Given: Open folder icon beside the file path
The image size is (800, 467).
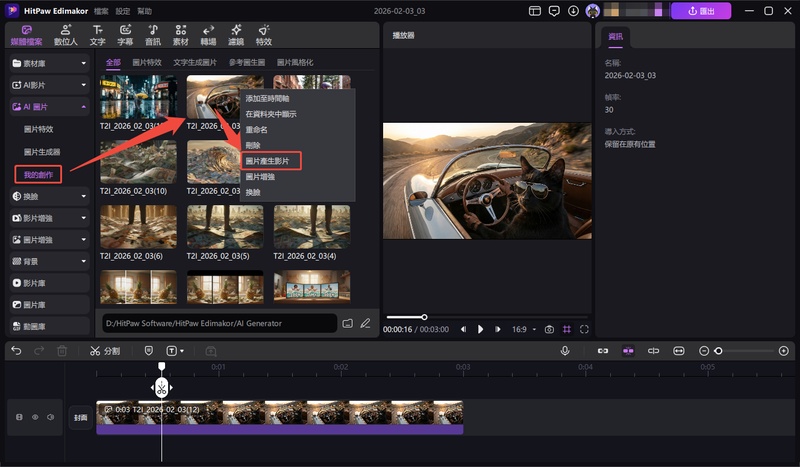Looking at the screenshot, I should 347,323.
